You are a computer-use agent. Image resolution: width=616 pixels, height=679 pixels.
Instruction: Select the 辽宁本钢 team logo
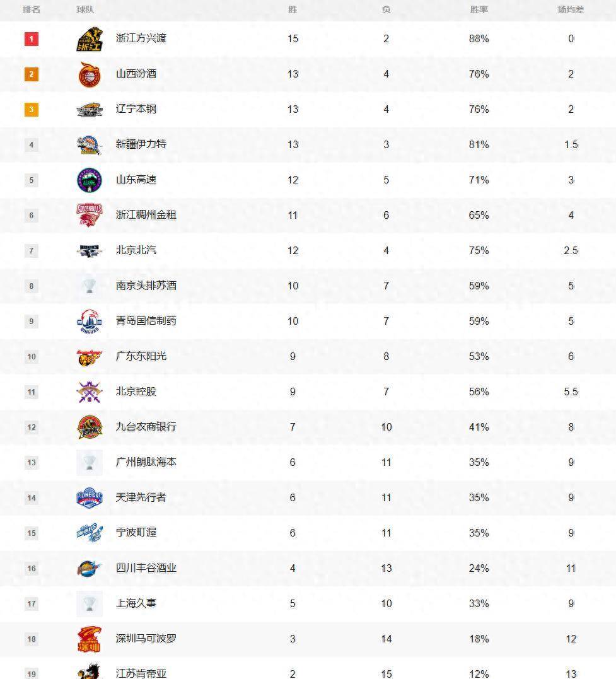coord(90,110)
